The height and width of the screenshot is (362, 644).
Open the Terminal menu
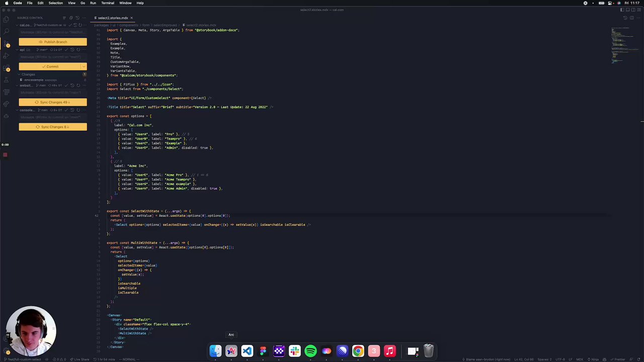tap(108, 3)
